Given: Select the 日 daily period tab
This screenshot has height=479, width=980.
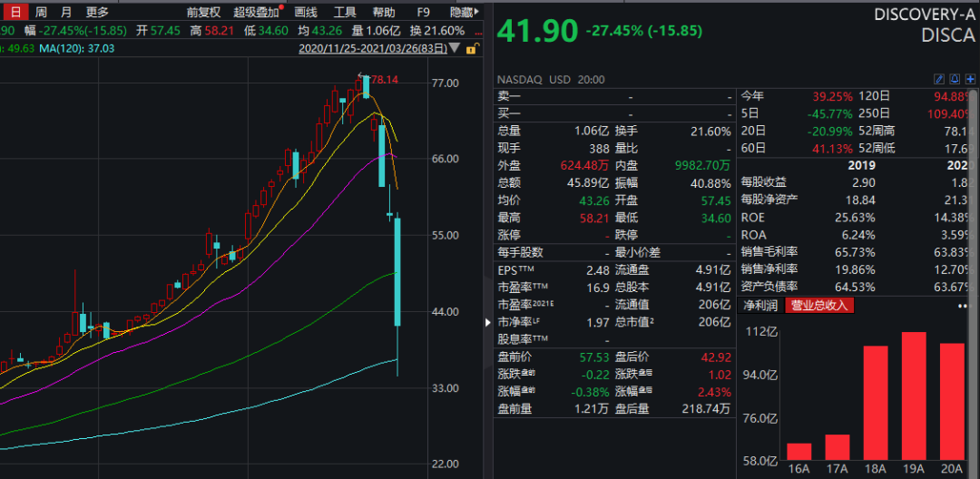Looking at the screenshot, I should coord(15,12).
